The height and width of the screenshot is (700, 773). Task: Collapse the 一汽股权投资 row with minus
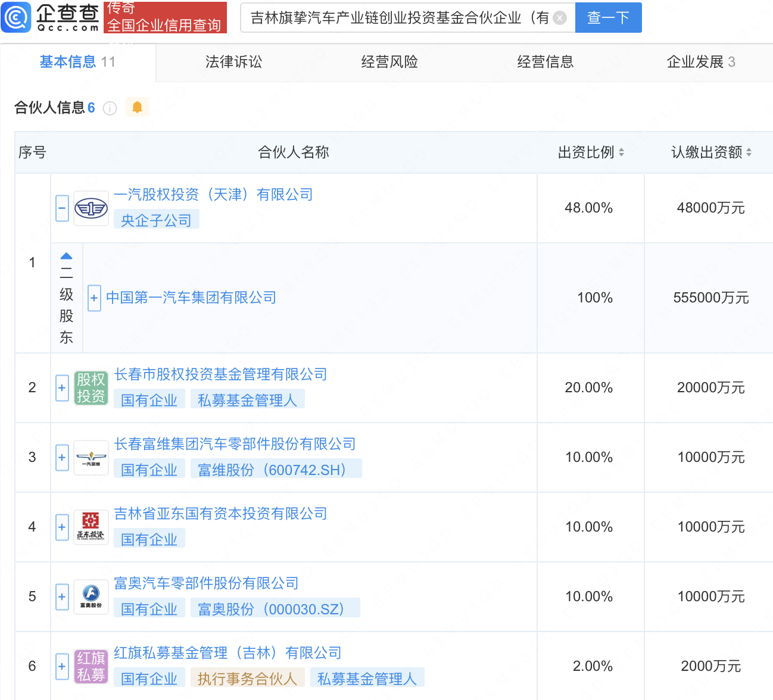[x=62, y=208]
